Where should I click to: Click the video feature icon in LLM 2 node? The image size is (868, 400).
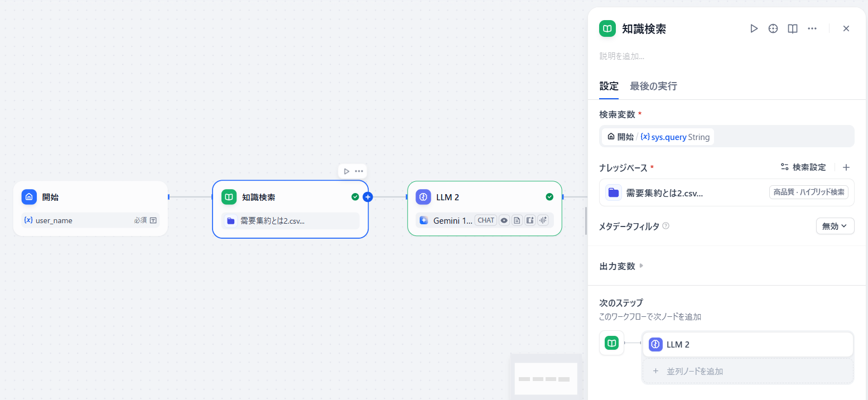tap(530, 220)
